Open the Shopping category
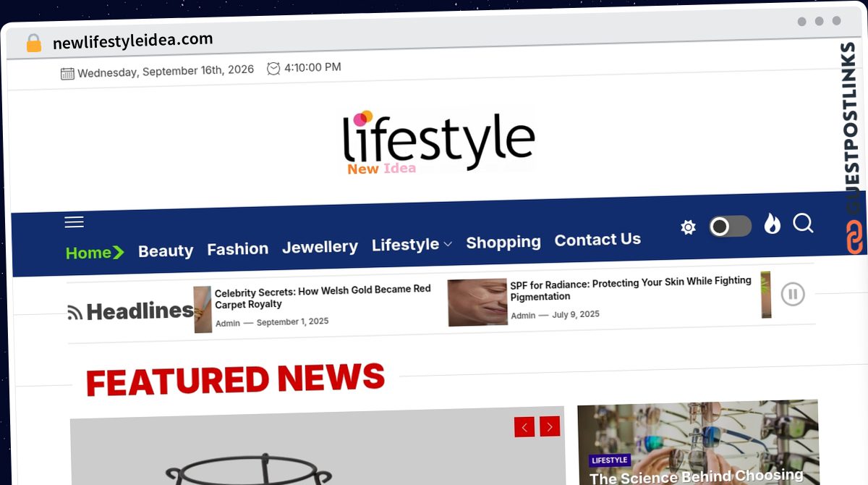 point(503,242)
